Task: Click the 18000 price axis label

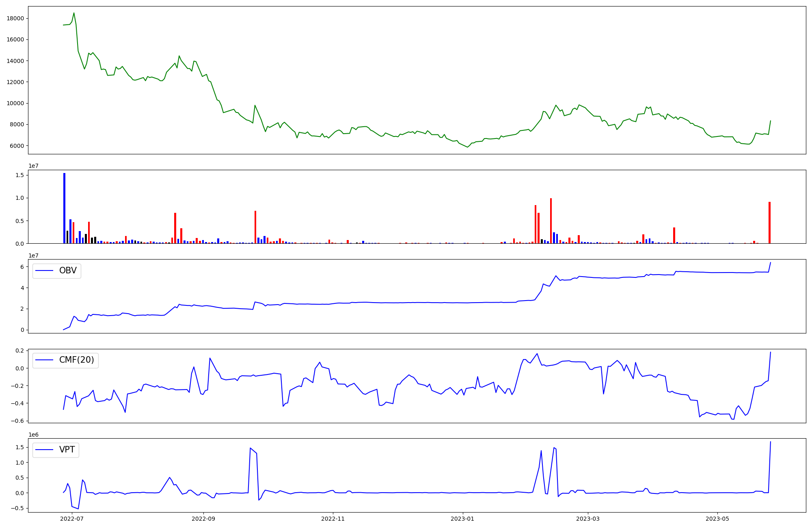Action: click(x=15, y=18)
